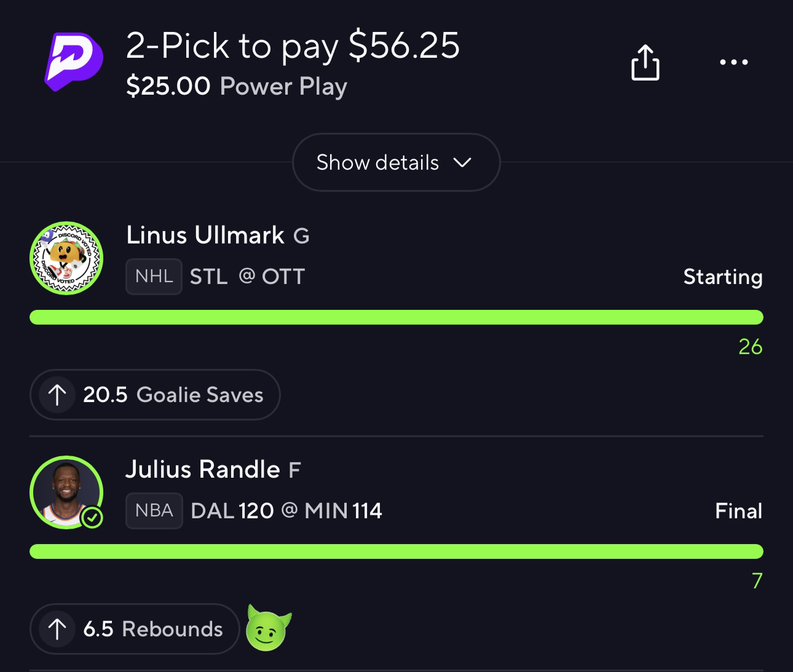
Task: Click the up arrow beside 6.5 Rebounds
Action: point(57,629)
